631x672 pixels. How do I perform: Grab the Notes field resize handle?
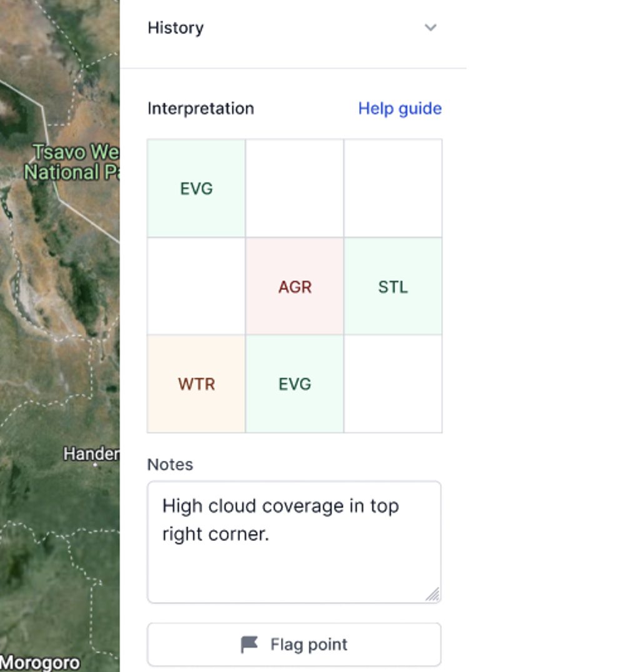(x=433, y=595)
